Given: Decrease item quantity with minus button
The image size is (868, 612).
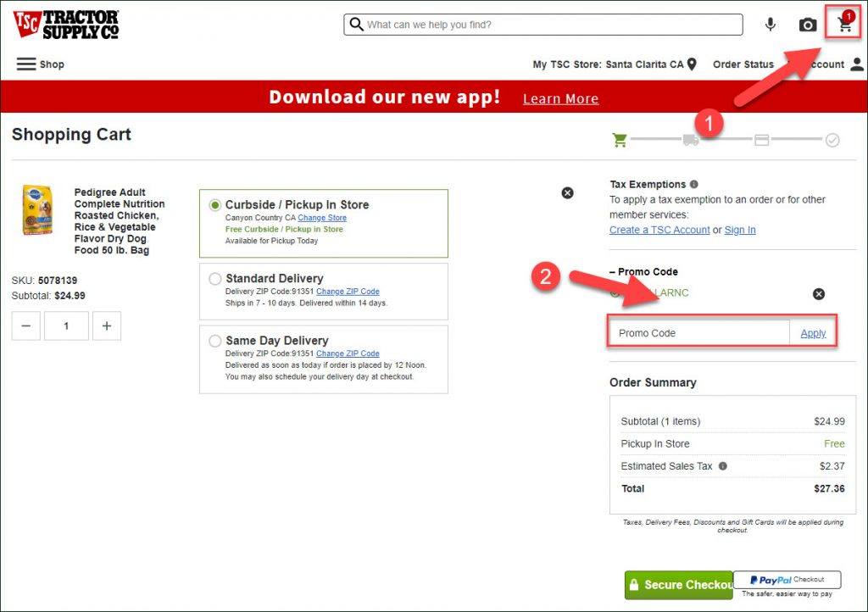Looking at the screenshot, I should (x=26, y=326).
